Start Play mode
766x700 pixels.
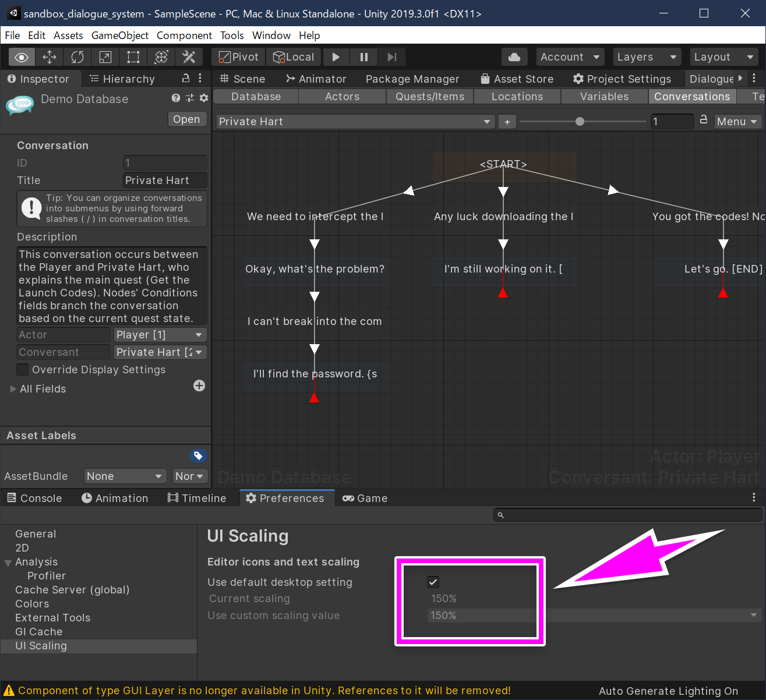coord(336,57)
